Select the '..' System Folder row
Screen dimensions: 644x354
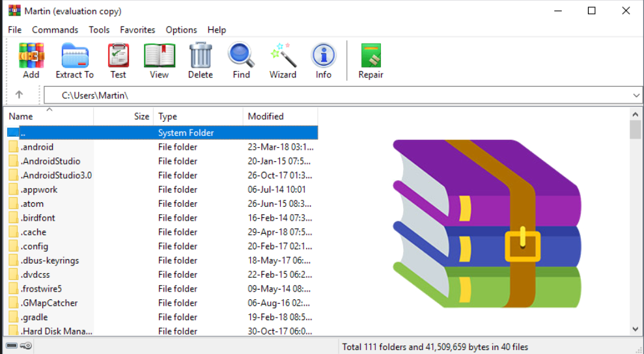[163, 133]
